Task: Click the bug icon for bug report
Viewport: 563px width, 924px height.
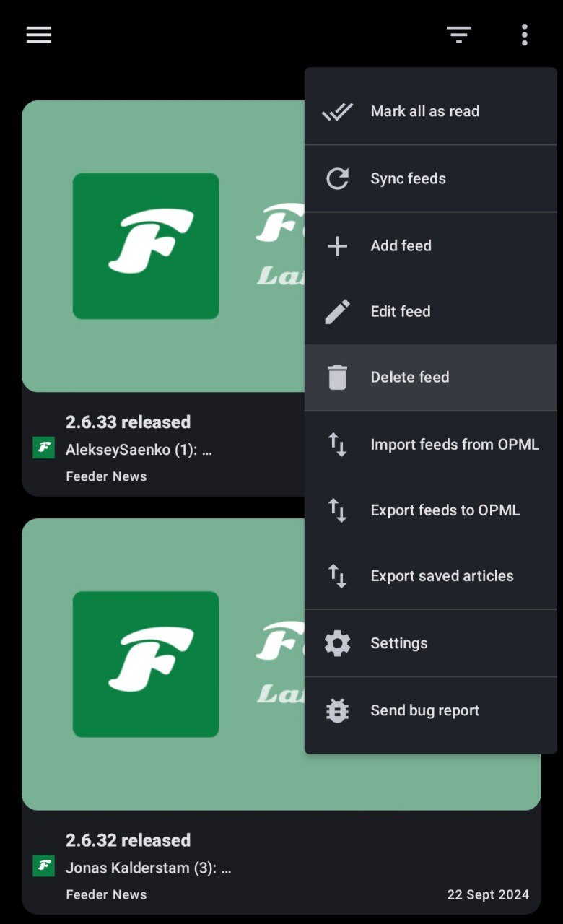Action: [337, 710]
